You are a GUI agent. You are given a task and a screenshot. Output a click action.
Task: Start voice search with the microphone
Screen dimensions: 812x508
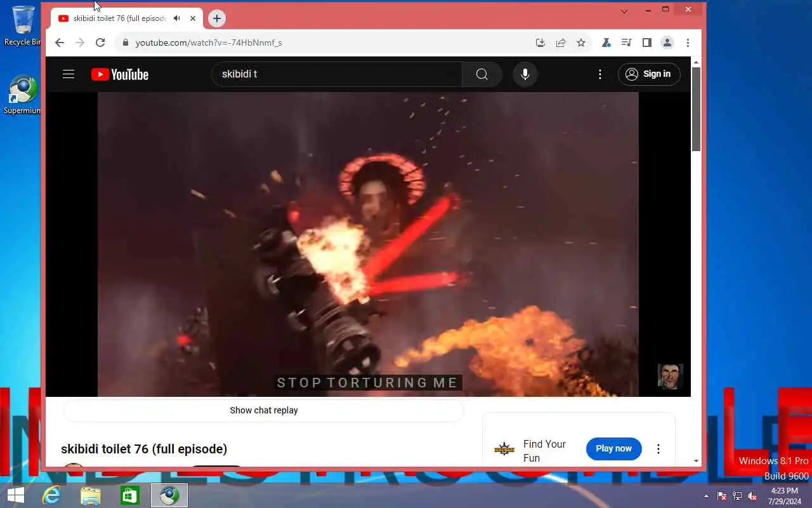tap(525, 74)
